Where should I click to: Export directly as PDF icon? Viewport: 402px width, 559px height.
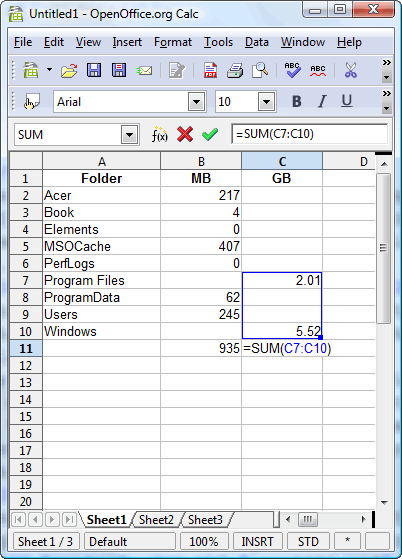[x=210, y=70]
